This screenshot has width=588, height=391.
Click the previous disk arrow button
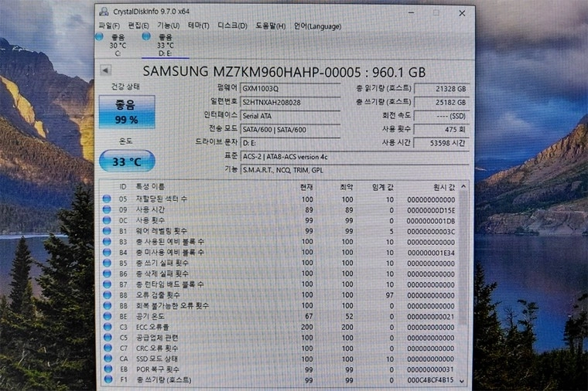click(105, 70)
